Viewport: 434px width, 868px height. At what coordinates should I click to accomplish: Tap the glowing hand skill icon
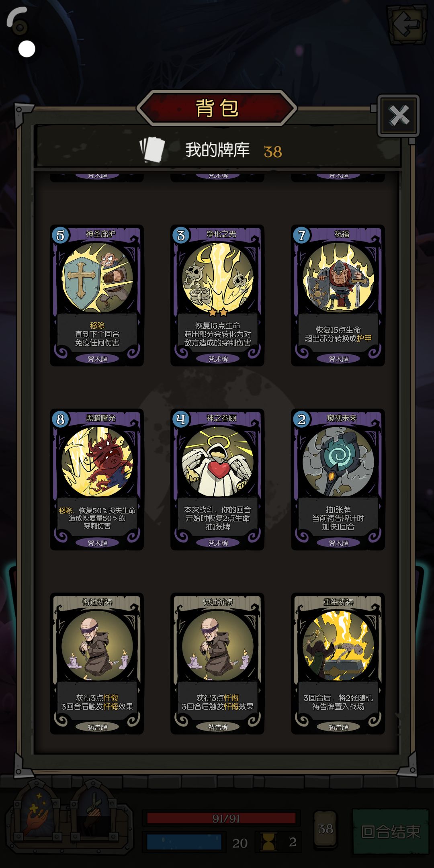point(37,813)
